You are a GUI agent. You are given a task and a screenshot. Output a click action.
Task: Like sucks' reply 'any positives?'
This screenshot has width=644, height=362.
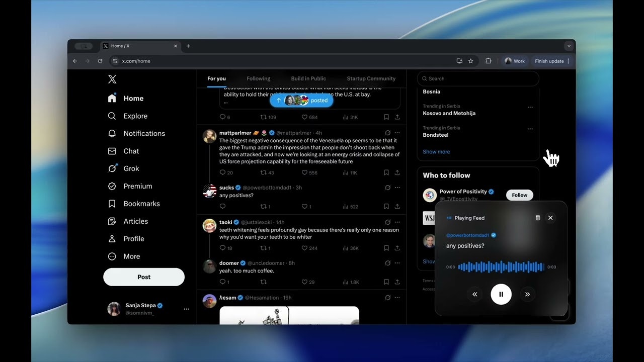[x=306, y=207]
